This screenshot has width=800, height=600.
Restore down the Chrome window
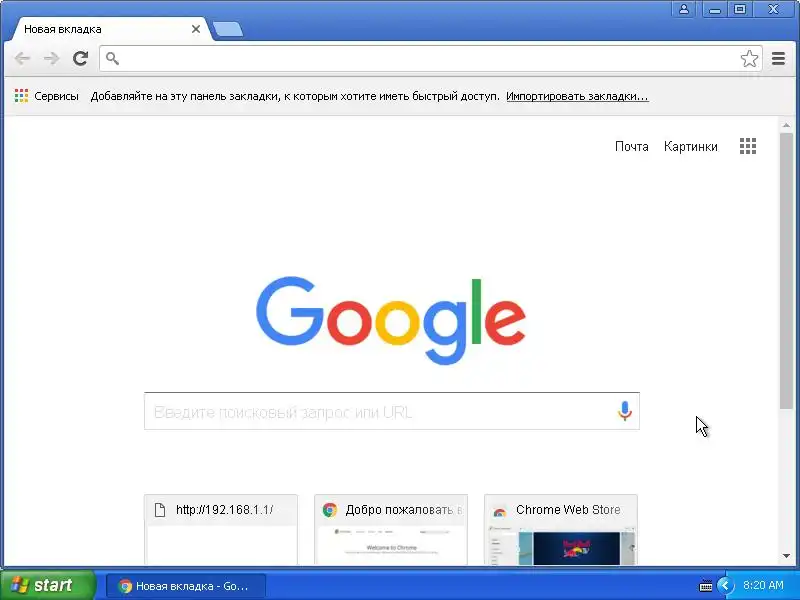pyautogui.click(x=739, y=9)
